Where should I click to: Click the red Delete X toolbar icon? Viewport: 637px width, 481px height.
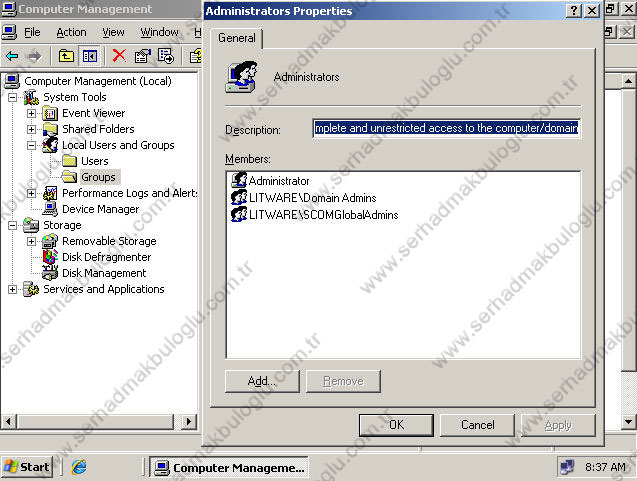[119, 56]
